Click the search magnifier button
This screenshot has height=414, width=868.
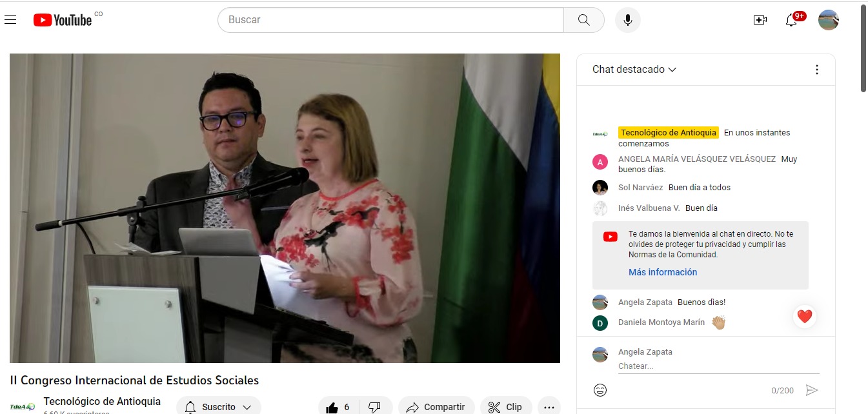[x=583, y=20]
